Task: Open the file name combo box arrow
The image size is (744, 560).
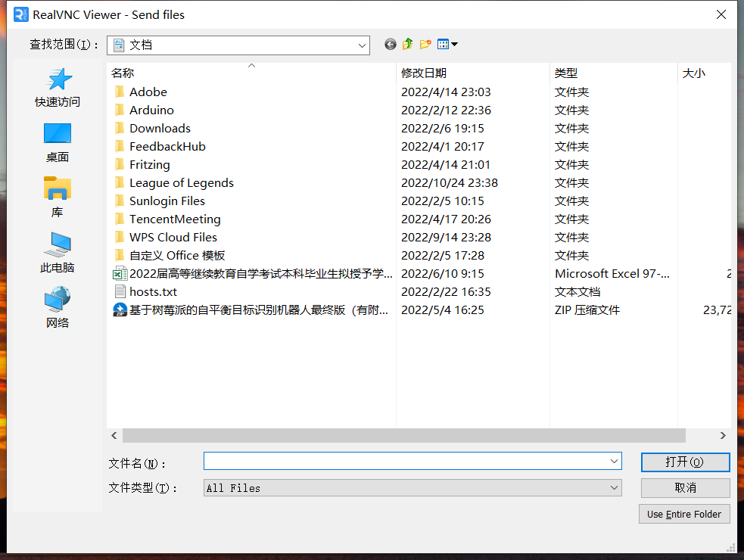Action: (614, 462)
